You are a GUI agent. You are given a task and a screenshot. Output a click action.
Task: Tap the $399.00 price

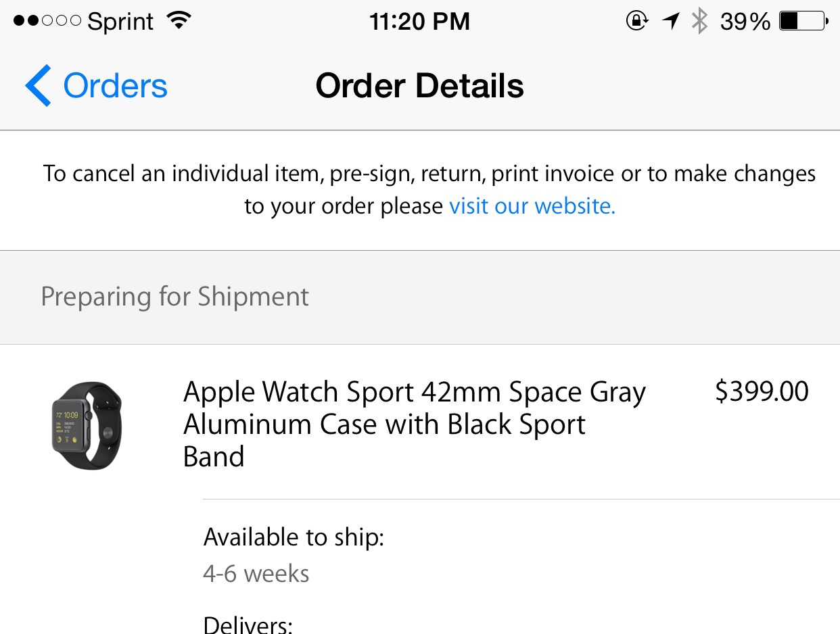(762, 391)
